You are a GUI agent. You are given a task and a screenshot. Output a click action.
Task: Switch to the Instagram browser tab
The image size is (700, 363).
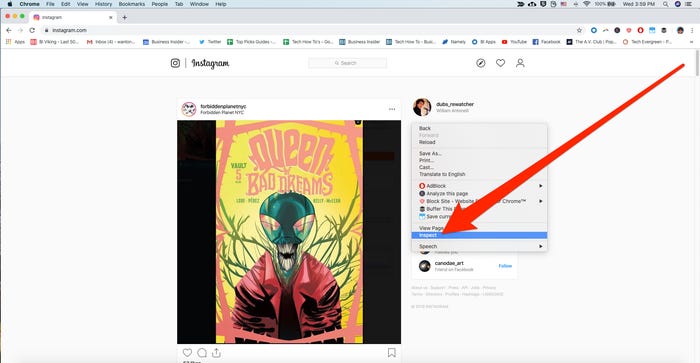click(x=74, y=17)
